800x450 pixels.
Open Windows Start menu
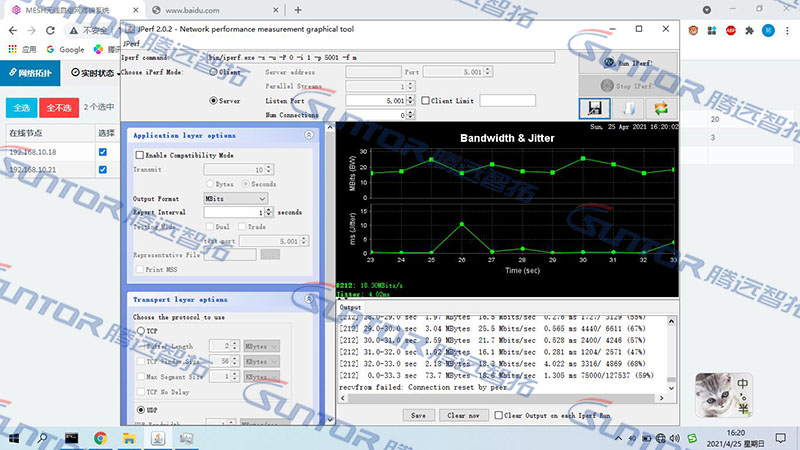click(14, 438)
